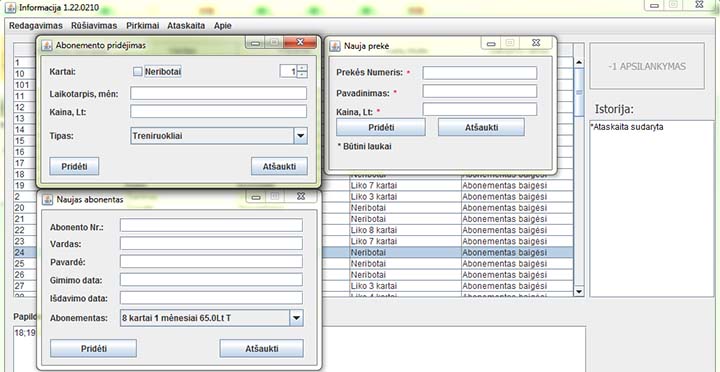Open the Pirkimai menu

[x=143, y=26]
